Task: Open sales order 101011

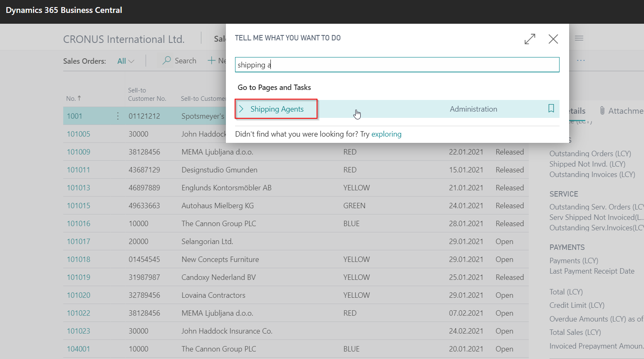Action: (x=79, y=170)
